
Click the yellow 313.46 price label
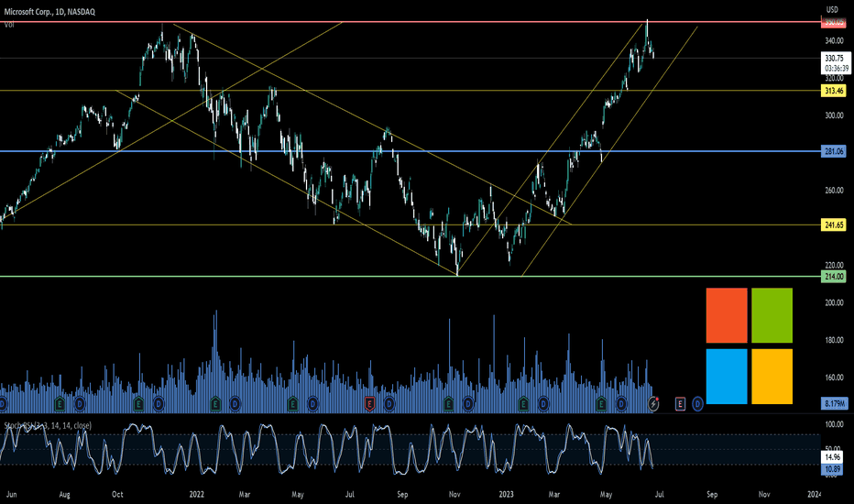[833, 91]
